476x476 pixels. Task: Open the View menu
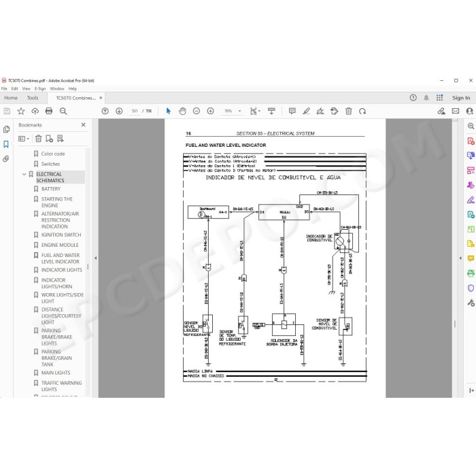[27, 88]
